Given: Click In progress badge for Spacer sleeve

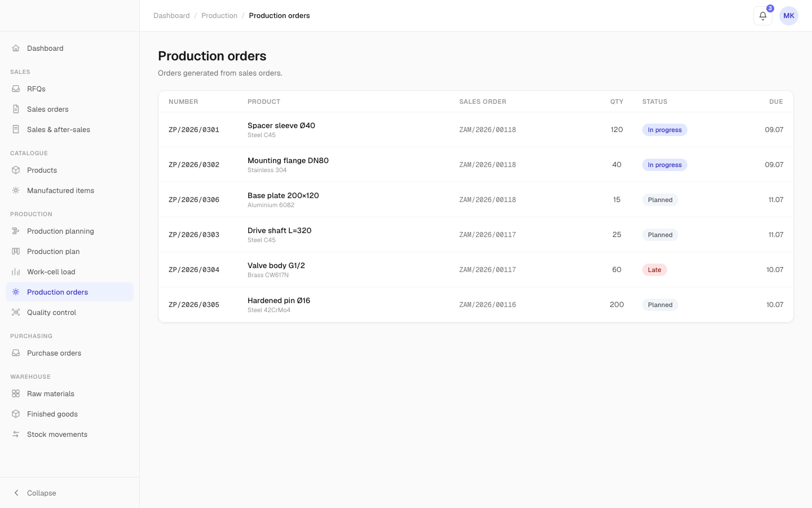Looking at the screenshot, I should click(x=665, y=130).
